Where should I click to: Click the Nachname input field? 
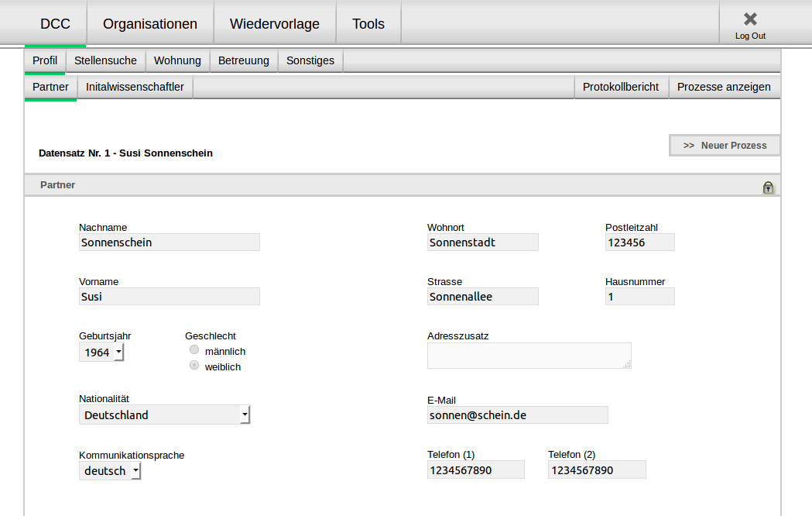coord(169,243)
